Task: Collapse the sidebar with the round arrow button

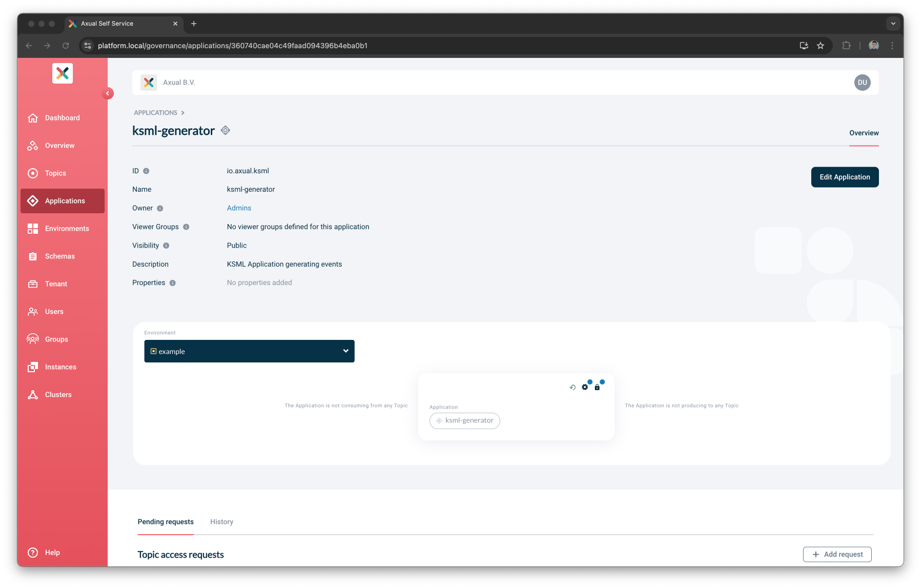Action: tap(108, 93)
